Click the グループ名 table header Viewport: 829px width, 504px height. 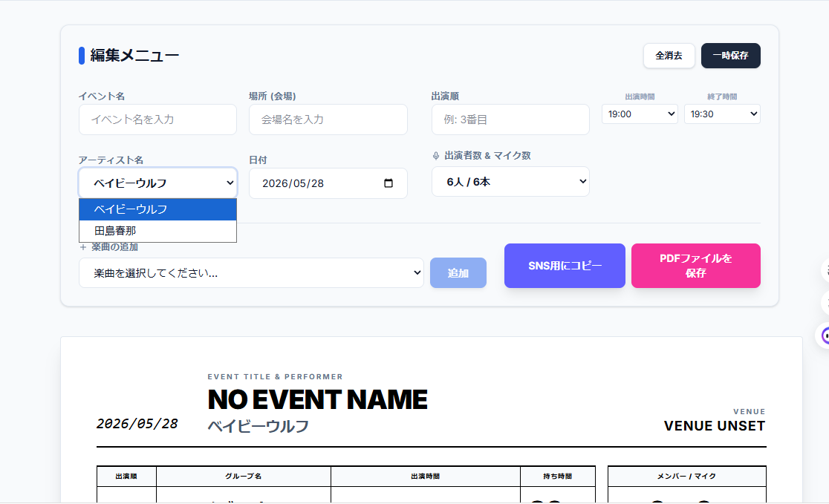coord(243,476)
